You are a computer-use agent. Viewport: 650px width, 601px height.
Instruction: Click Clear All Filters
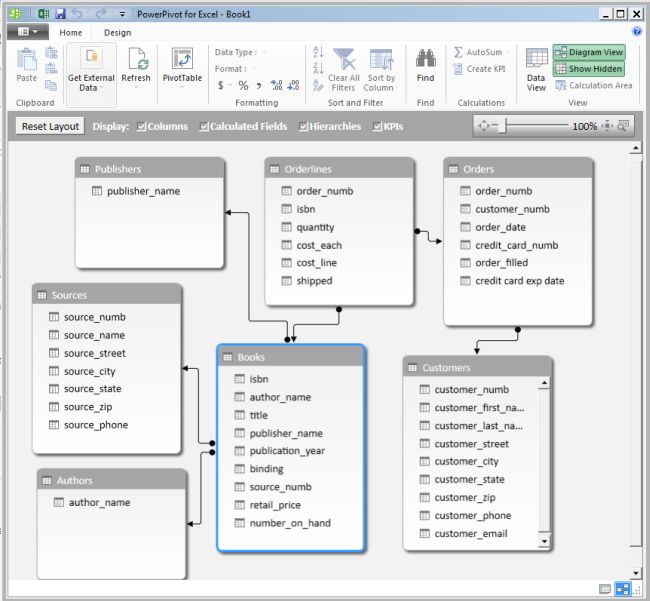pyautogui.click(x=344, y=70)
